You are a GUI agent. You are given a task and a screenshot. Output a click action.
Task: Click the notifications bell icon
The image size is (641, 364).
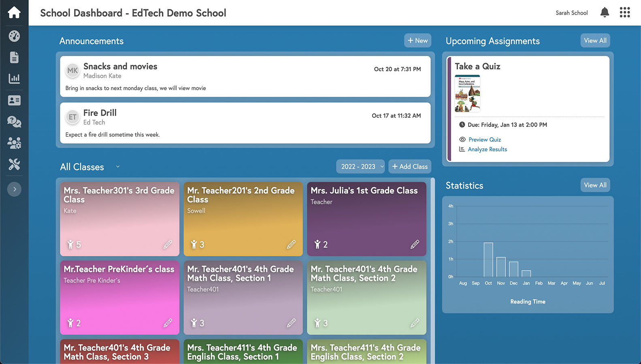click(x=605, y=13)
